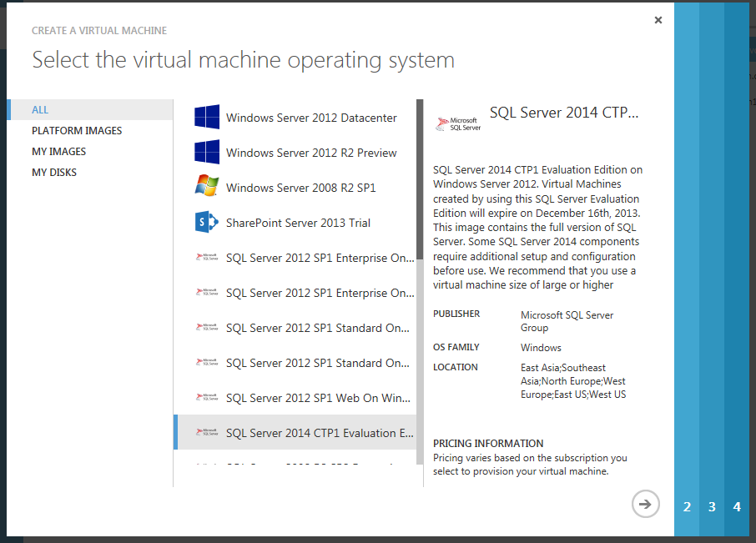Click the SharePoint Server 2013 Trial icon

(x=207, y=223)
